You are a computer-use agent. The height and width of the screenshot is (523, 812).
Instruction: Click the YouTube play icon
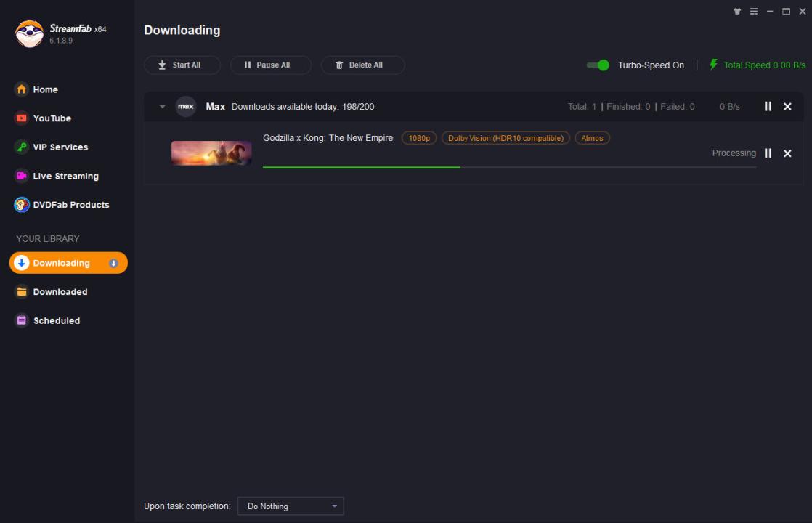pyautogui.click(x=21, y=118)
